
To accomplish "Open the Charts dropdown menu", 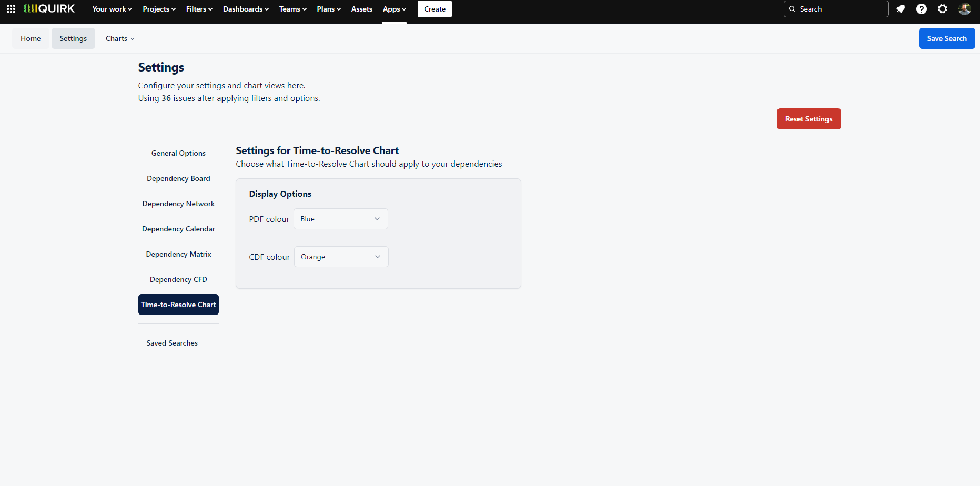I will tap(120, 38).
